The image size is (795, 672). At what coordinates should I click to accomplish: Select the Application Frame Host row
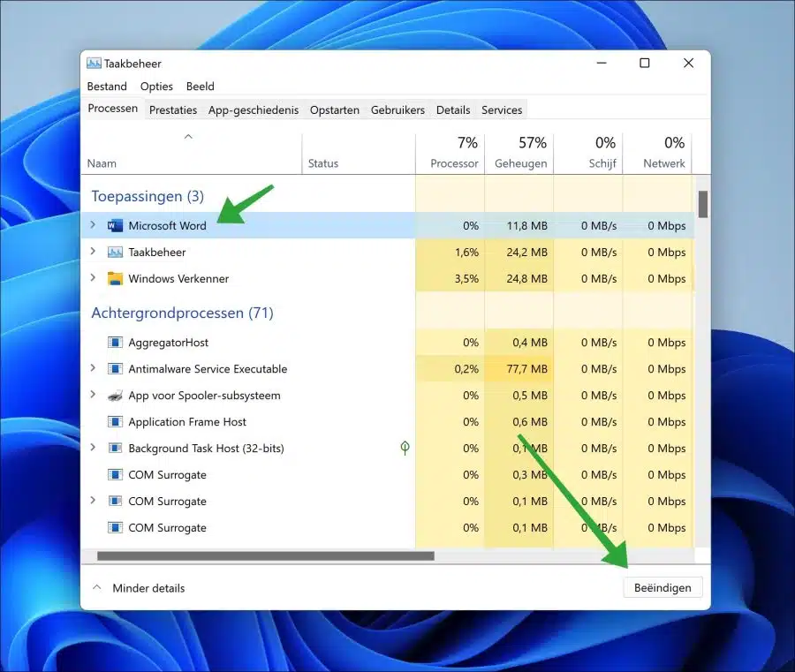pos(388,421)
